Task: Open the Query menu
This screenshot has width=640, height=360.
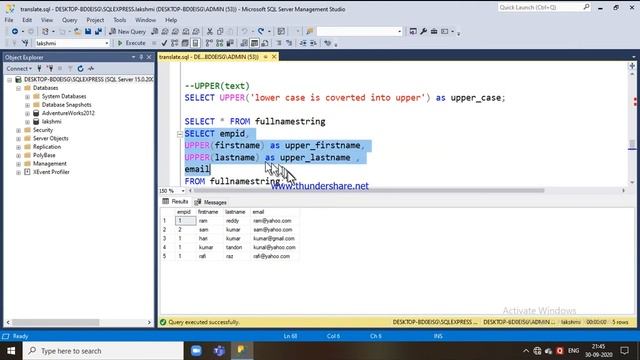Action: point(69,20)
